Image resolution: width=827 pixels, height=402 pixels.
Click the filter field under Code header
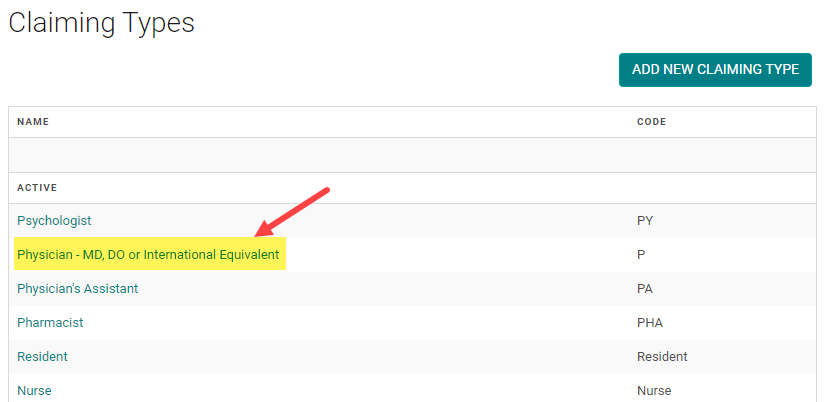pyautogui.click(x=722, y=155)
